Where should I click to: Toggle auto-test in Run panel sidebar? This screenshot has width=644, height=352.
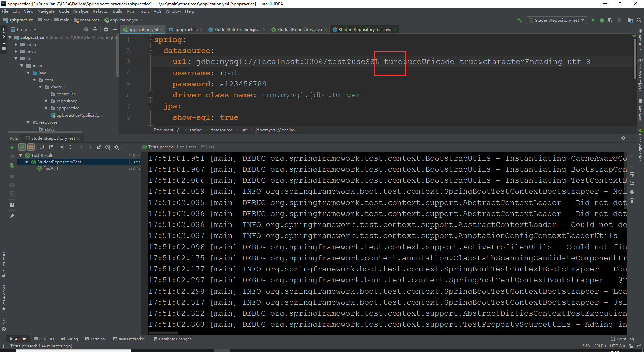point(12,165)
